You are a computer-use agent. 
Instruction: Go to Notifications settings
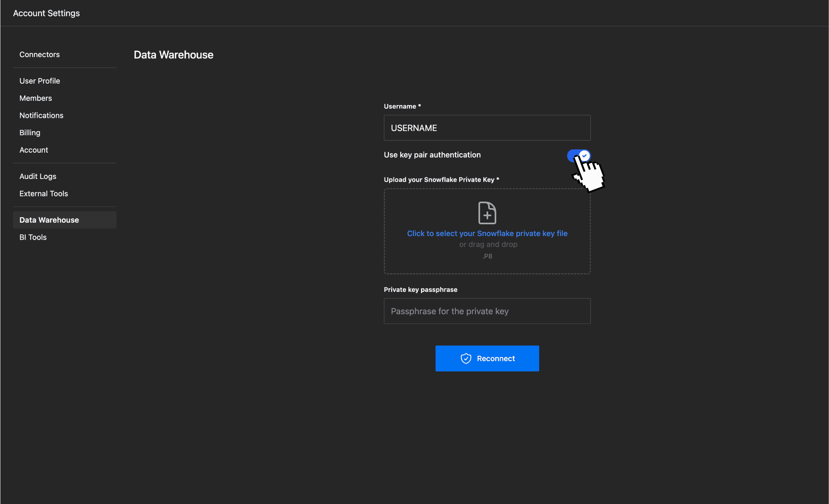point(41,115)
